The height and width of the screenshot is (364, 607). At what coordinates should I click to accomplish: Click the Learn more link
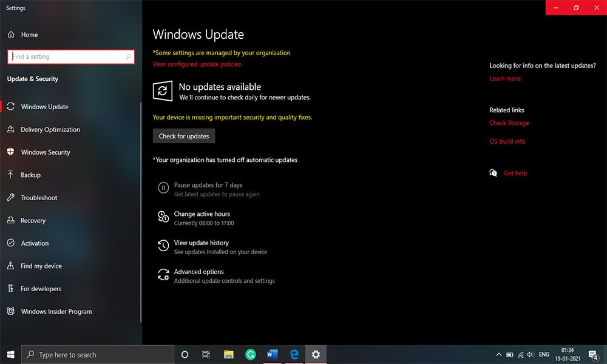tap(505, 78)
